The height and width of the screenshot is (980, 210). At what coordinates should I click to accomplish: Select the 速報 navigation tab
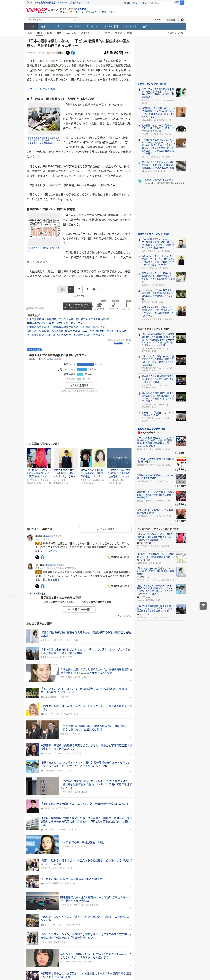click(x=43, y=27)
